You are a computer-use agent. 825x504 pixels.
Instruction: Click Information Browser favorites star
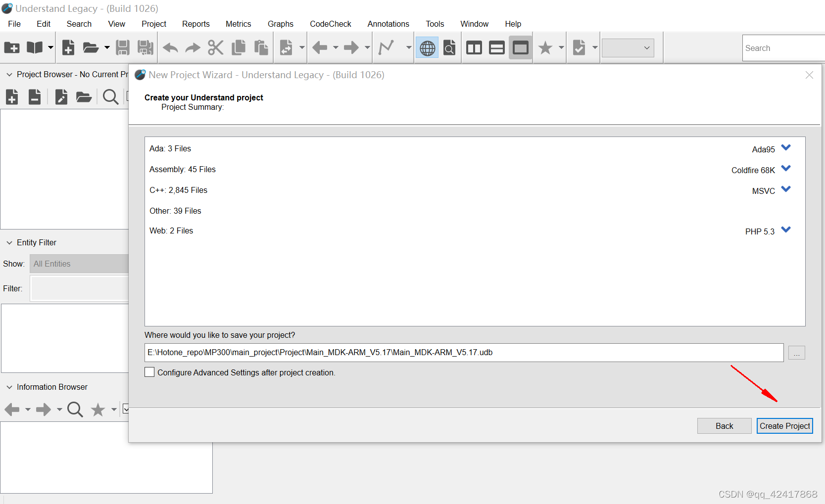click(98, 410)
